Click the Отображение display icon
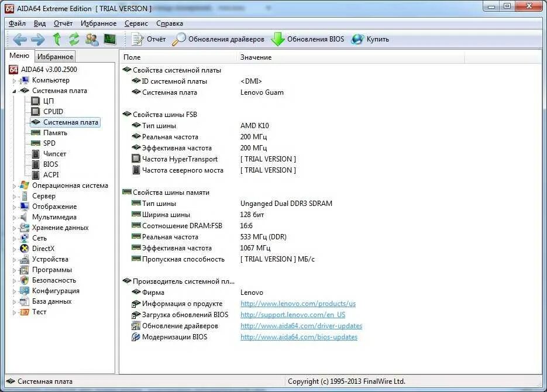 (25, 207)
